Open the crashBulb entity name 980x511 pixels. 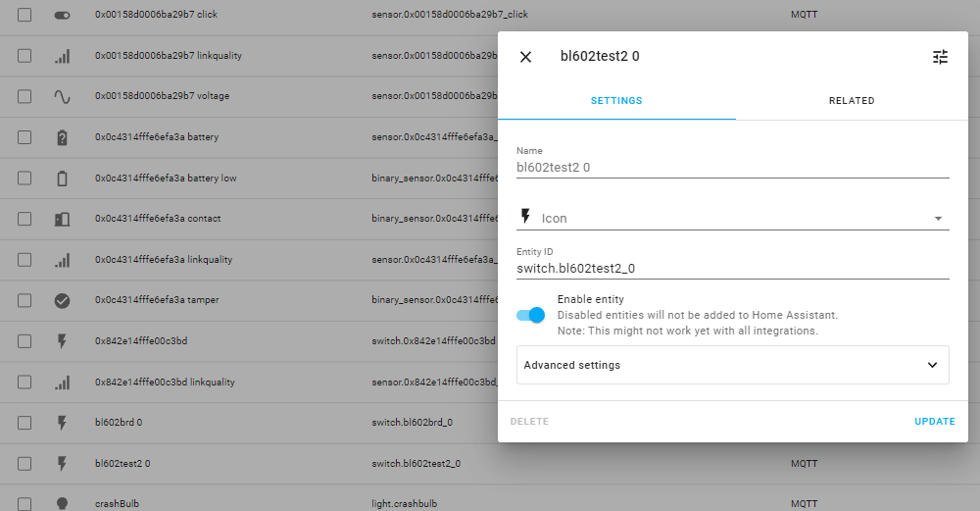tap(117, 503)
